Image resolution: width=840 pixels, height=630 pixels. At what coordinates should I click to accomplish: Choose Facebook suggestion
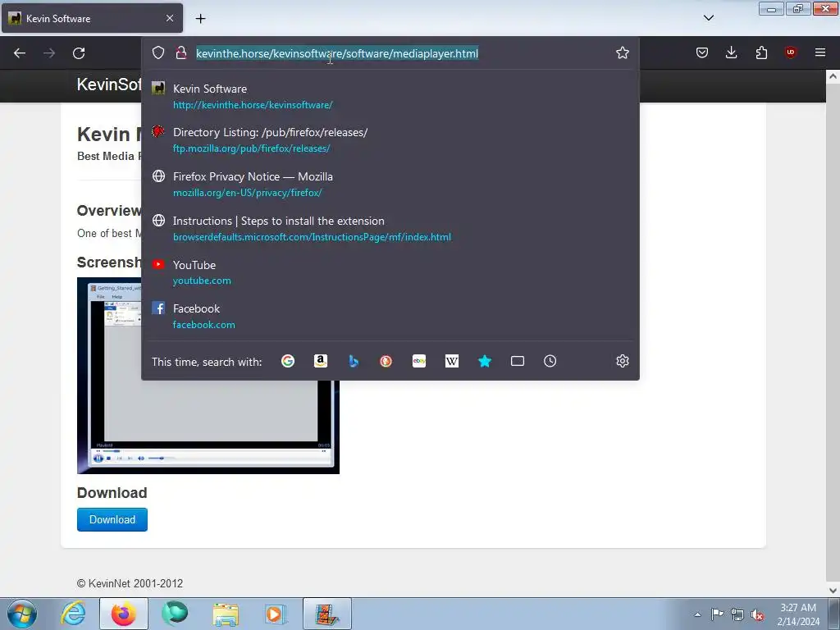pyautogui.click(x=390, y=316)
